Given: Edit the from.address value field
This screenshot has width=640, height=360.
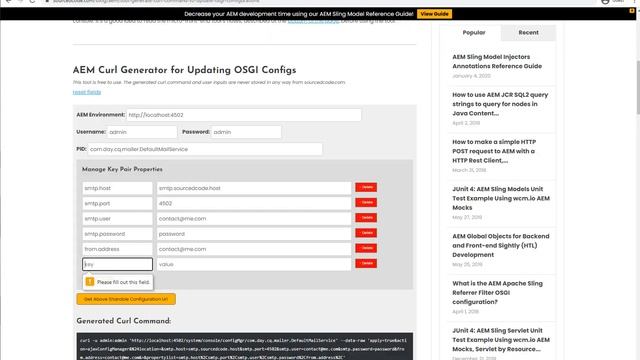Looking at the screenshot, I should coord(253,249).
